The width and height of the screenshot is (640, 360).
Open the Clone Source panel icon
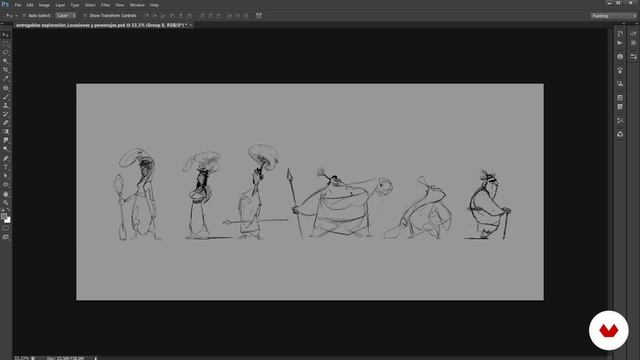coord(620,84)
